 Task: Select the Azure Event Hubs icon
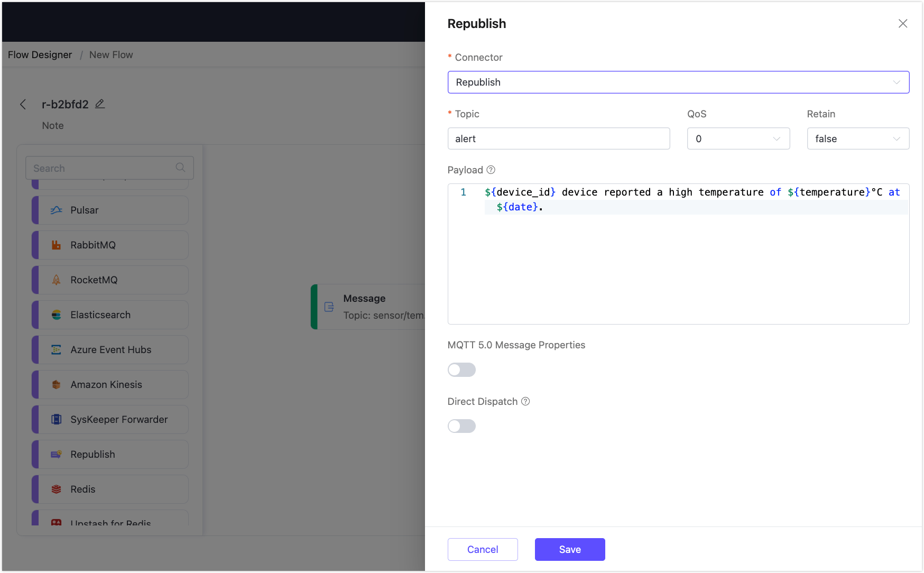(x=57, y=349)
